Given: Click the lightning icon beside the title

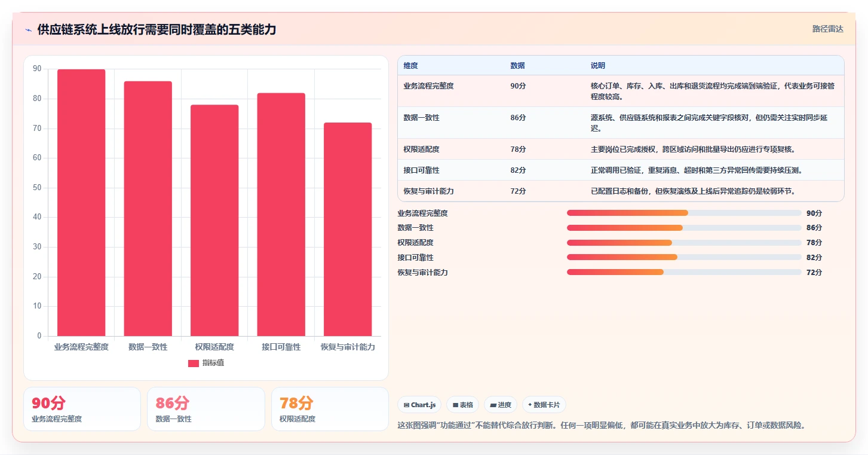Looking at the screenshot, I should pyautogui.click(x=29, y=30).
